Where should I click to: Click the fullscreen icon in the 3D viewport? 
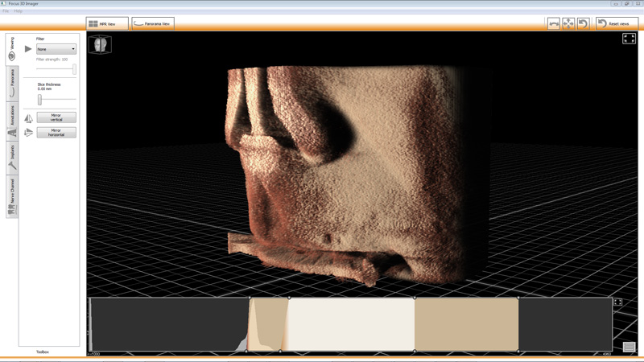click(629, 39)
